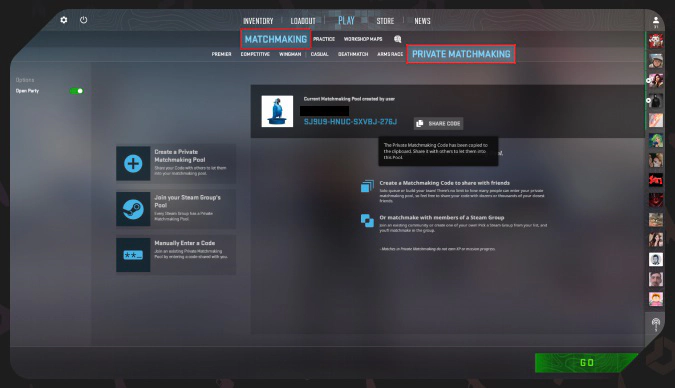Choose the Arms Race game mode
Image resolution: width=675 pixels, height=388 pixels.
[390, 54]
